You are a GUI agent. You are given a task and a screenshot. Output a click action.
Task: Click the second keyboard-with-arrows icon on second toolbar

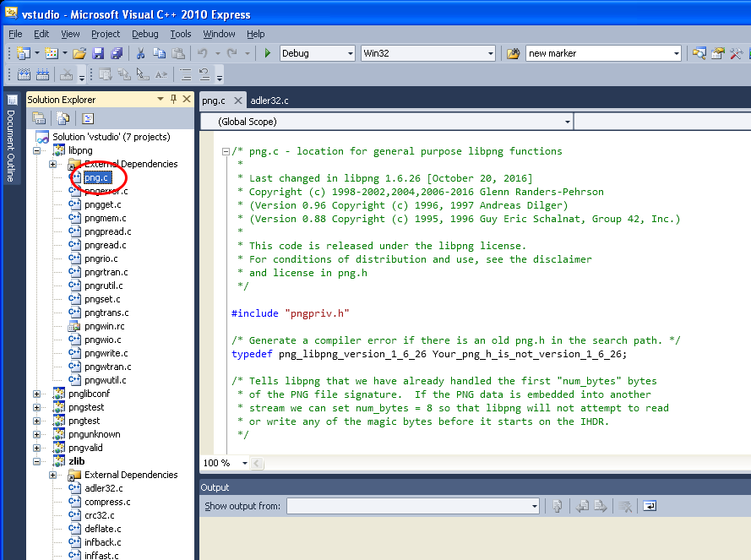click(x=42, y=74)
